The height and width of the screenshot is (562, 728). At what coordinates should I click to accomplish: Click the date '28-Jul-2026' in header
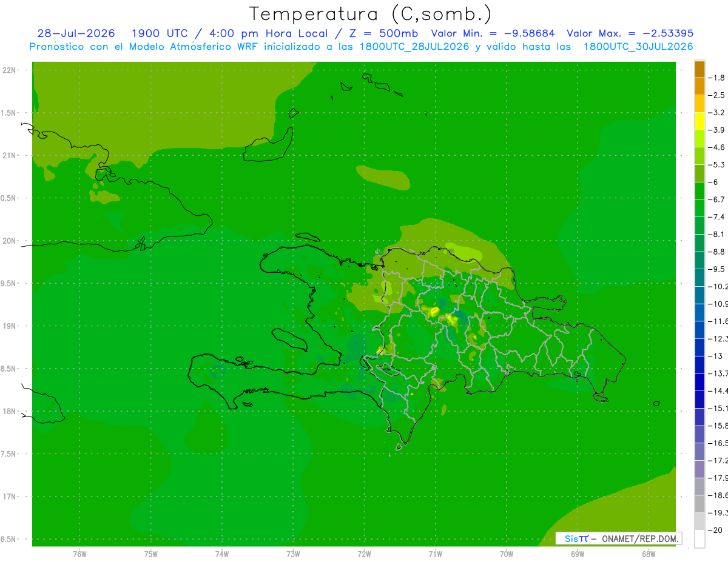(76, 33)
